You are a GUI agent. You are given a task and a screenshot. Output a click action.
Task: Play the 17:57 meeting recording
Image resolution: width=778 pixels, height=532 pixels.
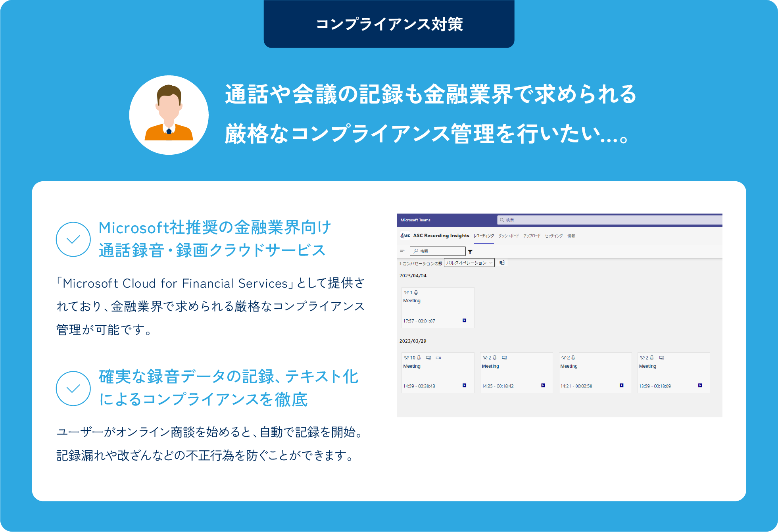click(464, 321)
